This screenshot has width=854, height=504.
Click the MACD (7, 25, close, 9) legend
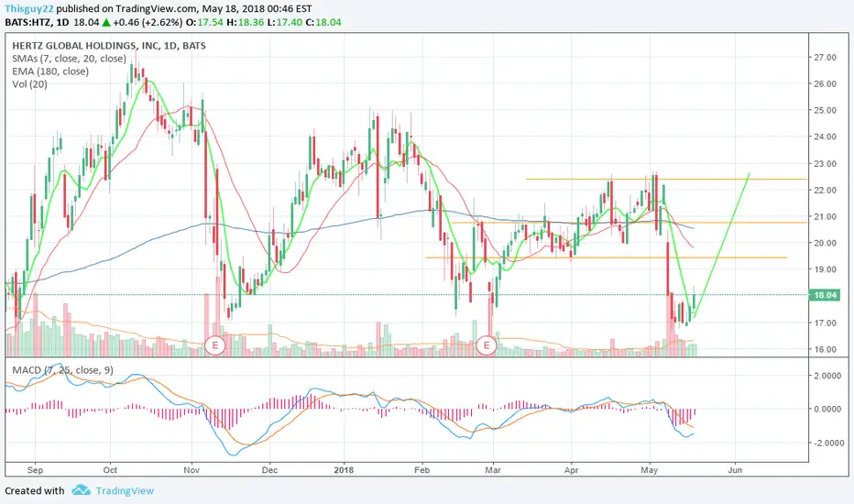coord(62,370)
